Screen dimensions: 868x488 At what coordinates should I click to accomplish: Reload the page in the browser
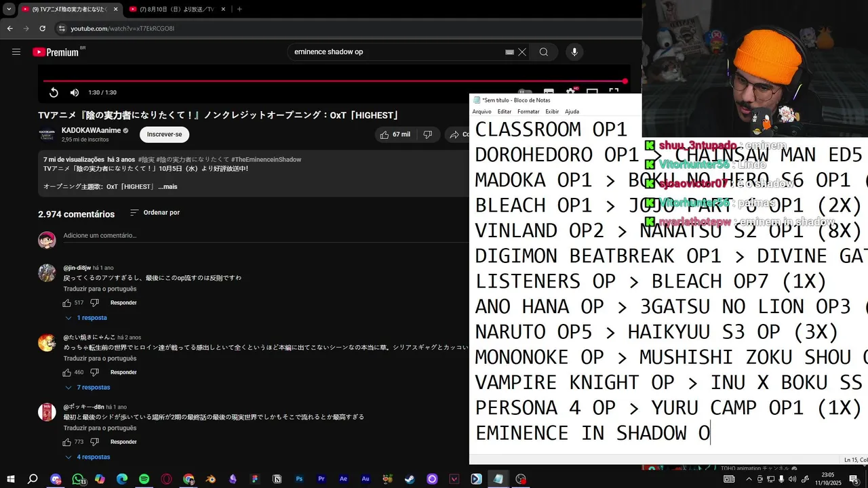pos(42,28)
